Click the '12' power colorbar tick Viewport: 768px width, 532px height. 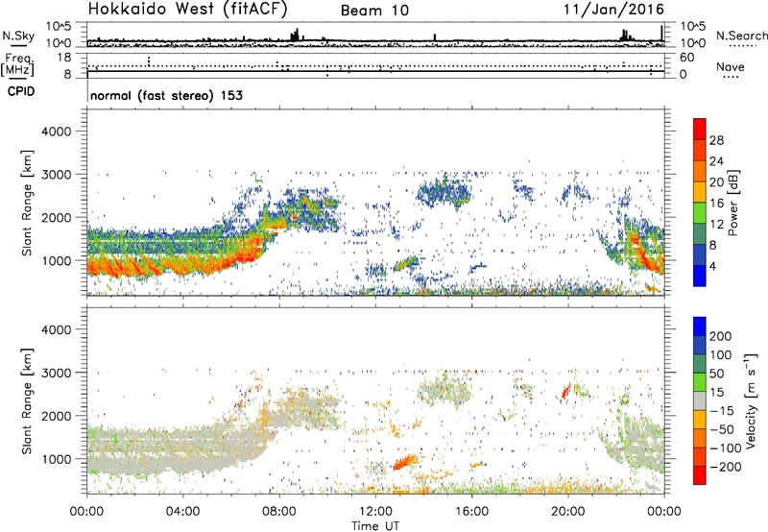716,225
